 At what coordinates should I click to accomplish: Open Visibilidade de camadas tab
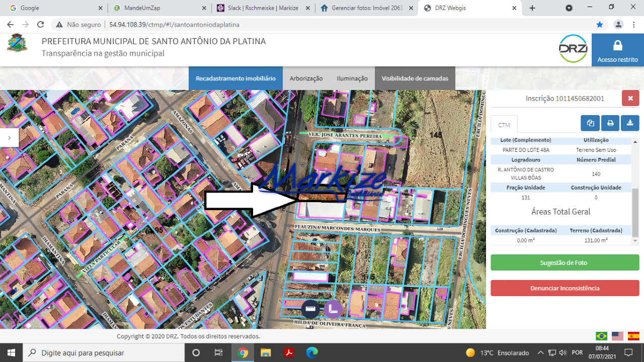[415, 78]
